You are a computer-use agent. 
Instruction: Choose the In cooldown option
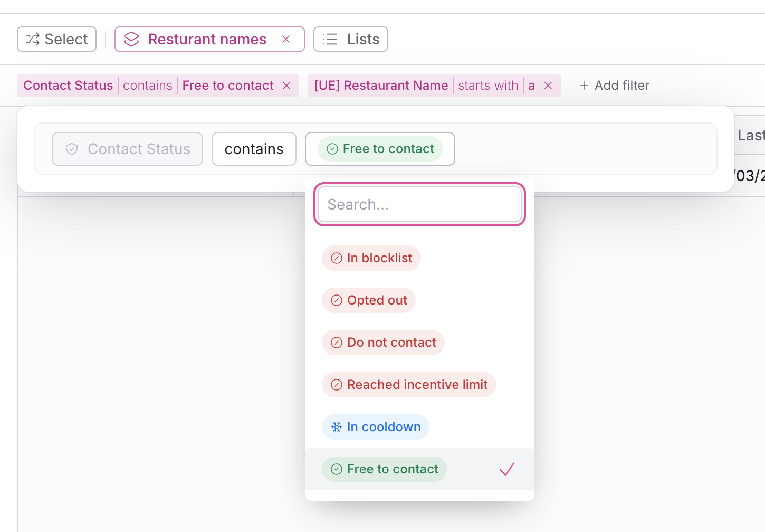pos(376,427)
